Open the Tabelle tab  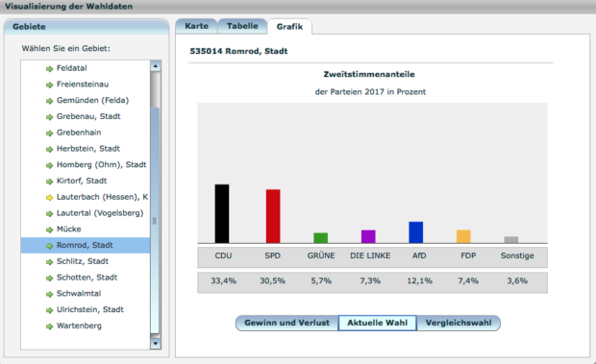coord(242,26)
